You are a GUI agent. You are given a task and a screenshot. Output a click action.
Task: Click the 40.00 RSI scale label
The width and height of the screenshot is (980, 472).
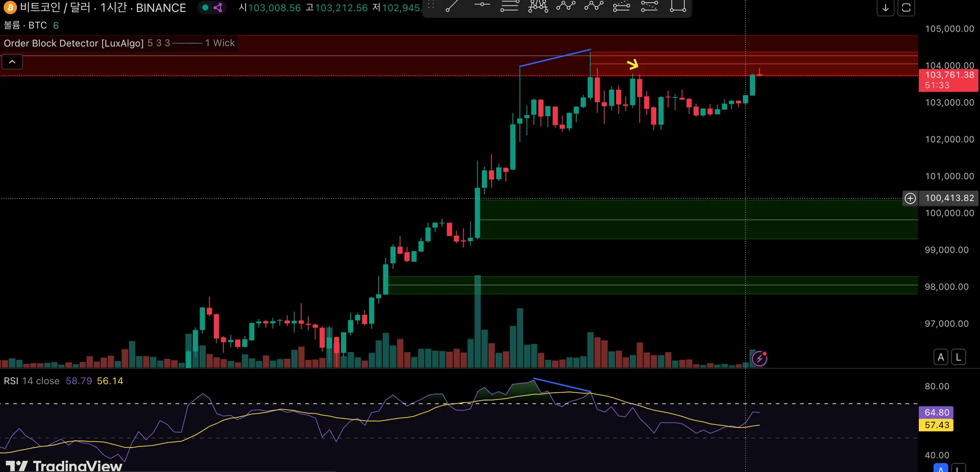point(937,455)
